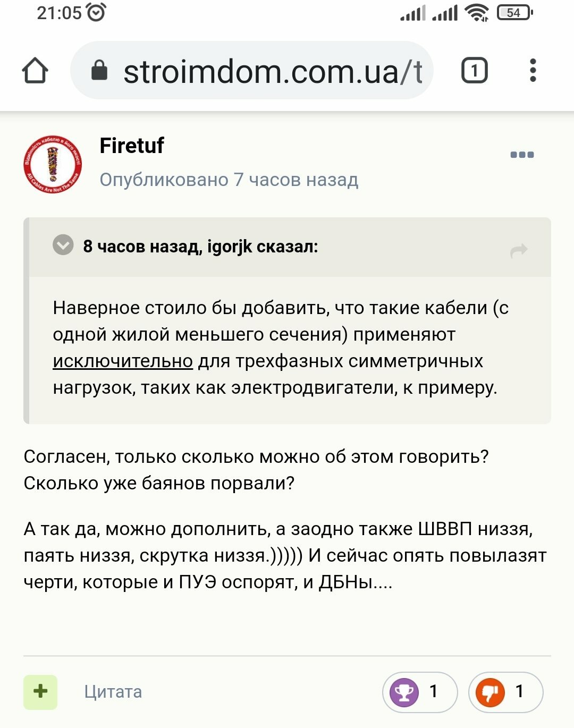
Task: Tap the battery indicator in status bar
Action: (514, 13)
